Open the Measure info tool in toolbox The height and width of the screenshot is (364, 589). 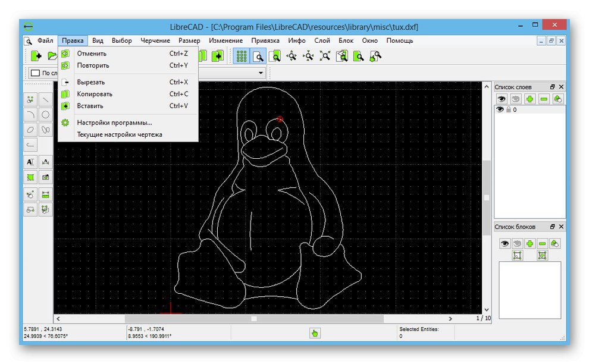[x=45, y=194]
